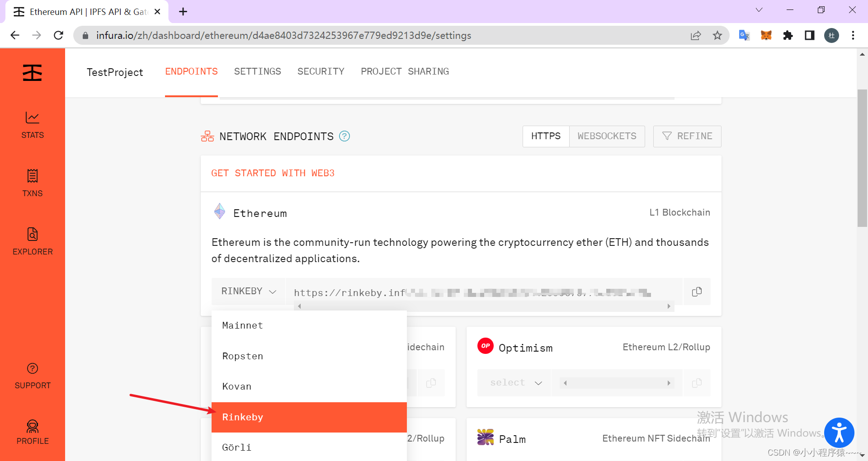Screen dimensions: 868x461
Task: Click the Google Translate extension icon
Action: [x=744, y=35]
